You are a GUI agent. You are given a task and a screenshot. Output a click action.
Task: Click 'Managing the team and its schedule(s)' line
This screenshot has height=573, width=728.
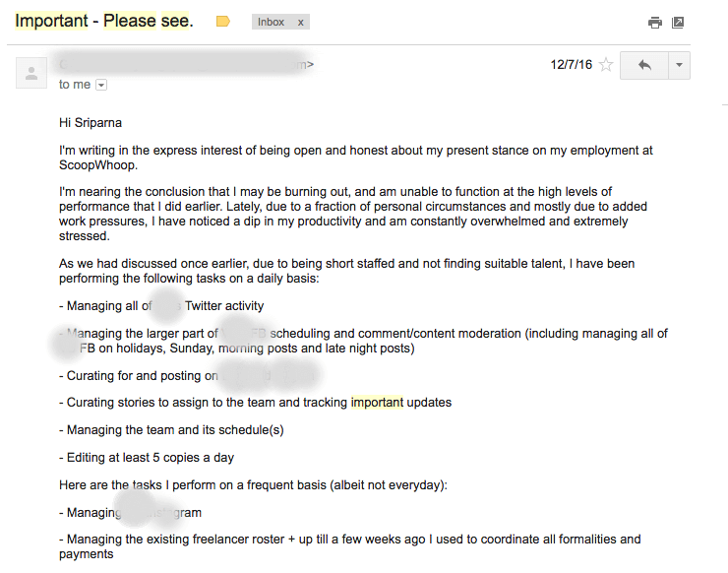point(175,430)
